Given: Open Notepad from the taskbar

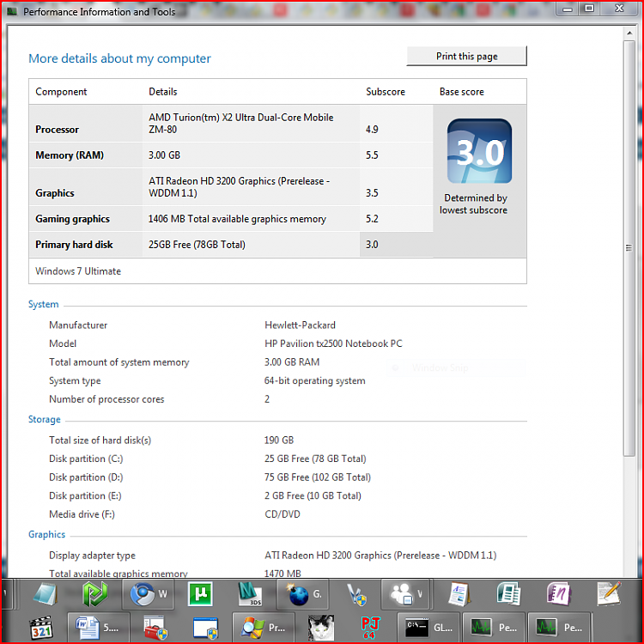Looking at the screenshot, I should [45, 594].
